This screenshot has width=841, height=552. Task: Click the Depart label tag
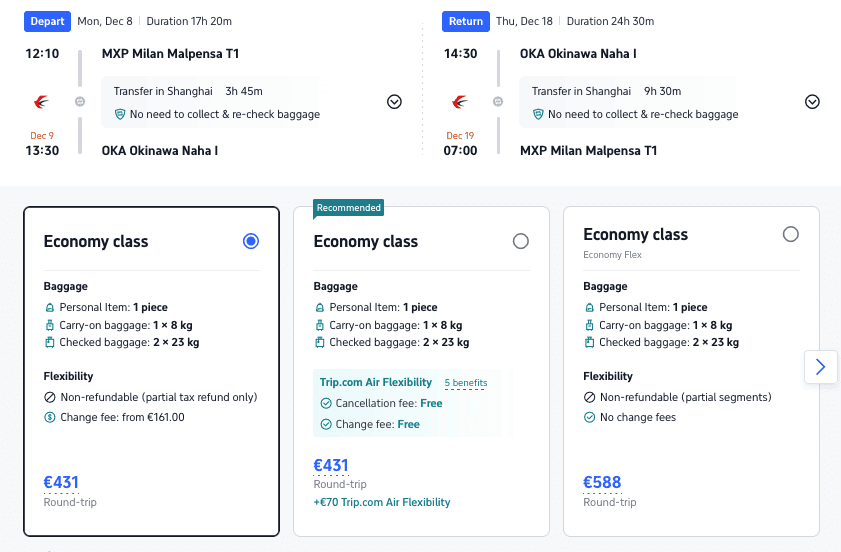click(46, 21)
